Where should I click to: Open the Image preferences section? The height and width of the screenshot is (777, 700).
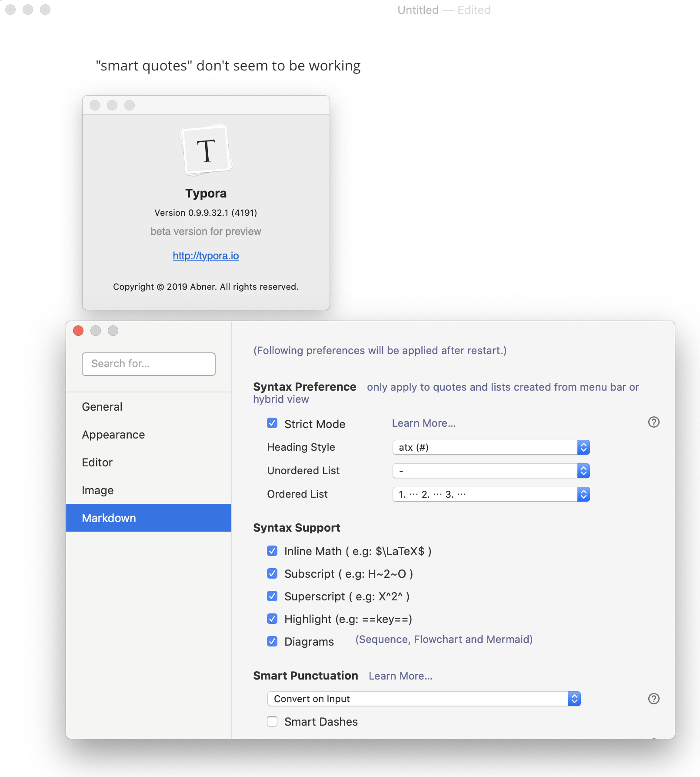(x=98, y=490)
